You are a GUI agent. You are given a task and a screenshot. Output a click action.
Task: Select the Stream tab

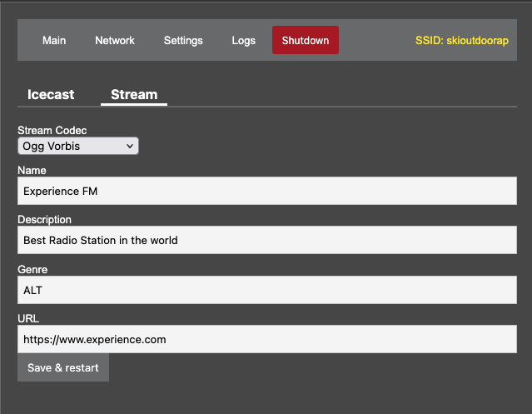[x=134, y=94]
